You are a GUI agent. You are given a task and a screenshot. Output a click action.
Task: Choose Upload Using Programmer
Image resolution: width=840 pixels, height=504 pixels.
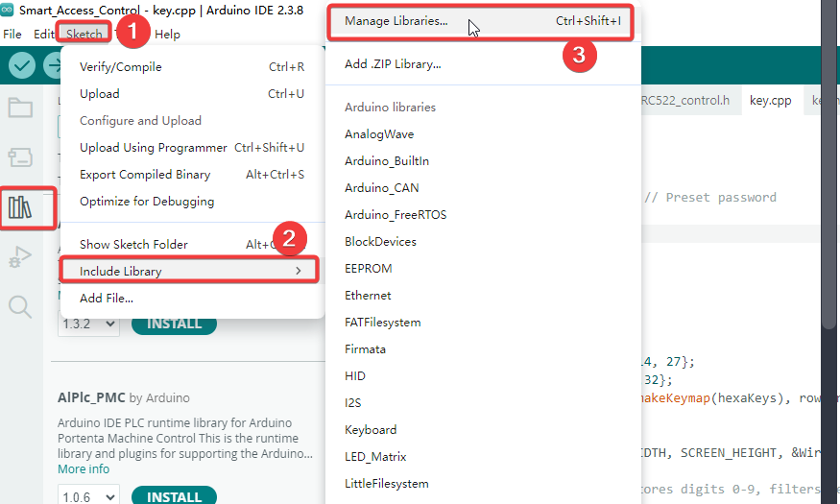tap(192, 147)
